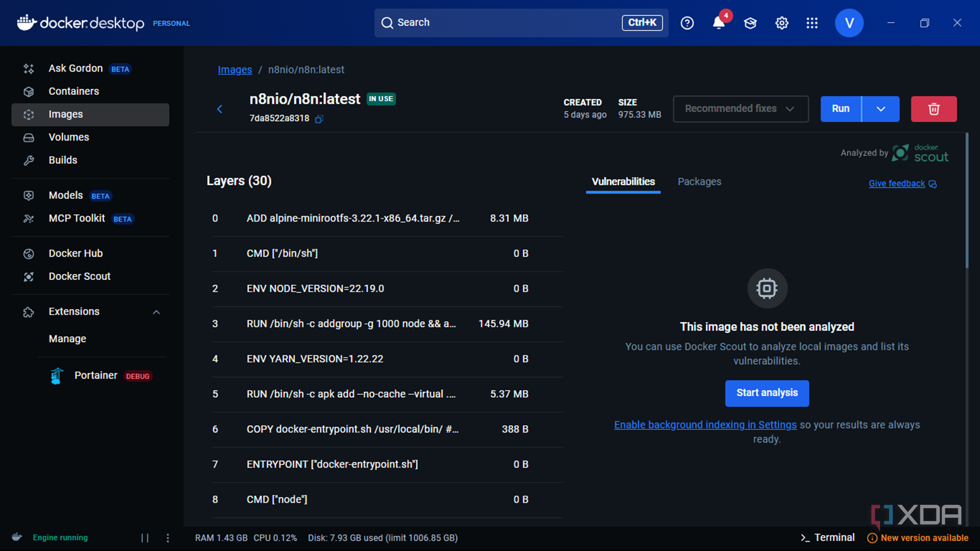The image size is (980, 551).
Task: Open the apps grid icon
Action: coord(812,23)
